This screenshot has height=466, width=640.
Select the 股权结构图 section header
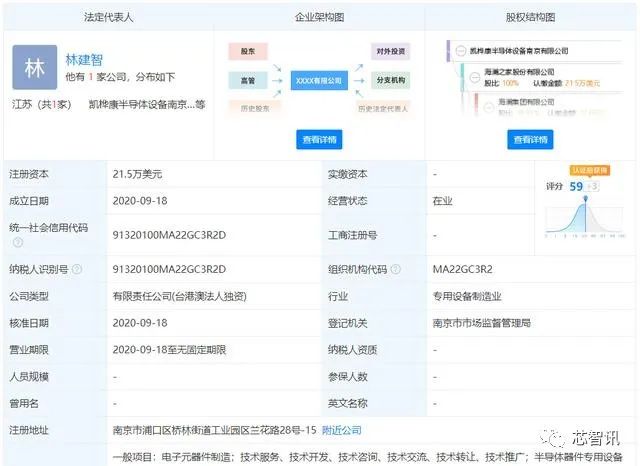[530, 17]
